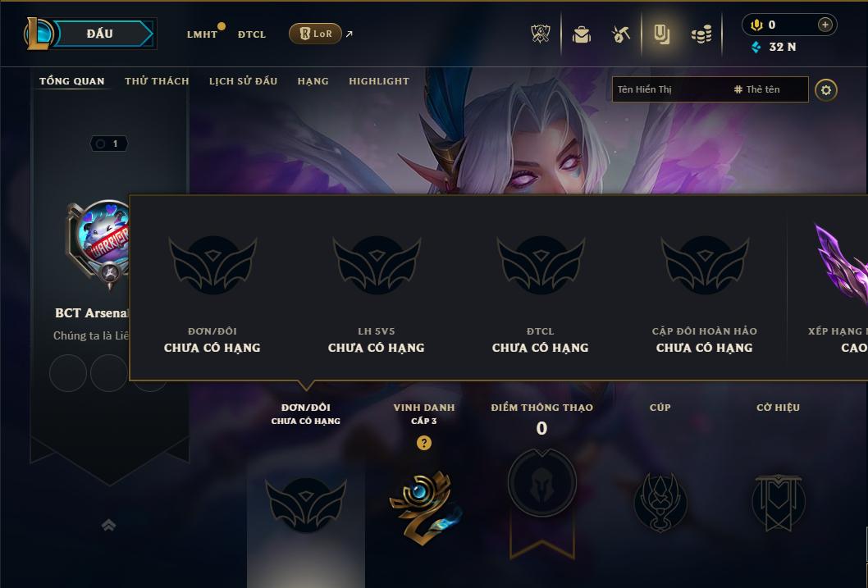Click the CÚP trophy emblem
This screenshot has height=588, width=868.
click(x=660, y=502)
